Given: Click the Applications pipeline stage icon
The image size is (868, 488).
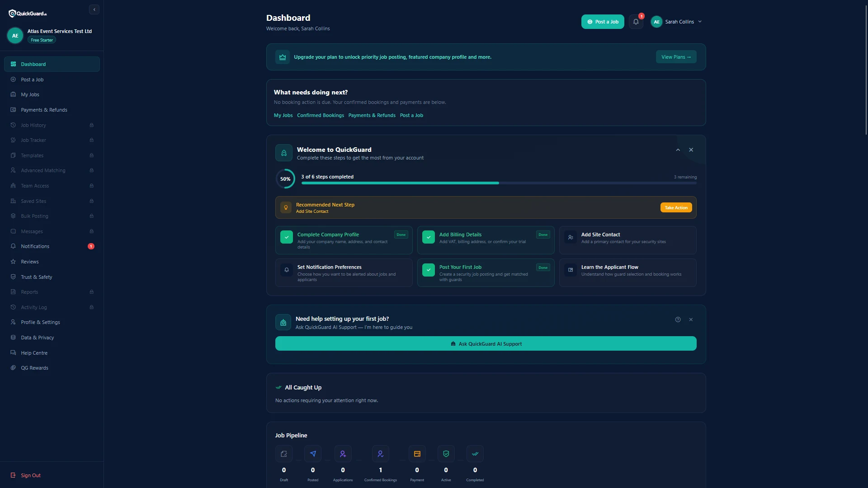Looking at the screenshot, I should [x=343, y=454].
